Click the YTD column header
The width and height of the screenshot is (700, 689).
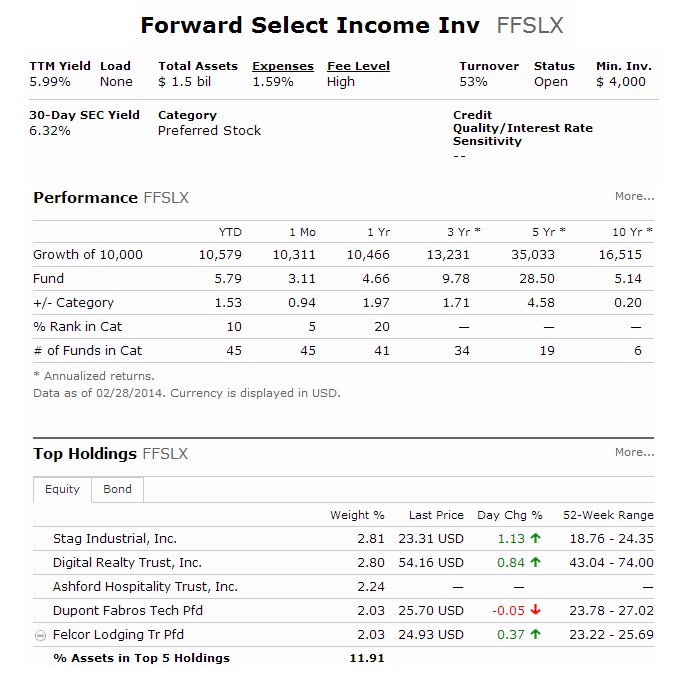click(x=230, y=232)
